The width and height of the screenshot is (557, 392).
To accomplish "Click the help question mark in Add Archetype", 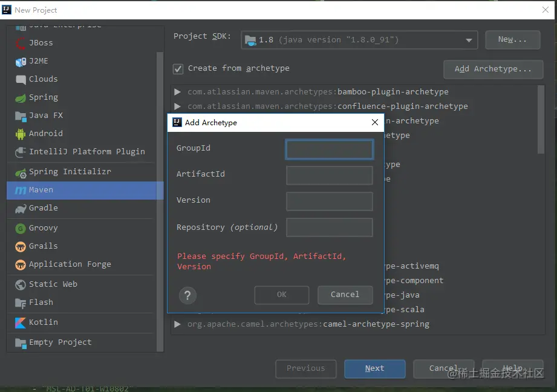I will tap(187, 295).
